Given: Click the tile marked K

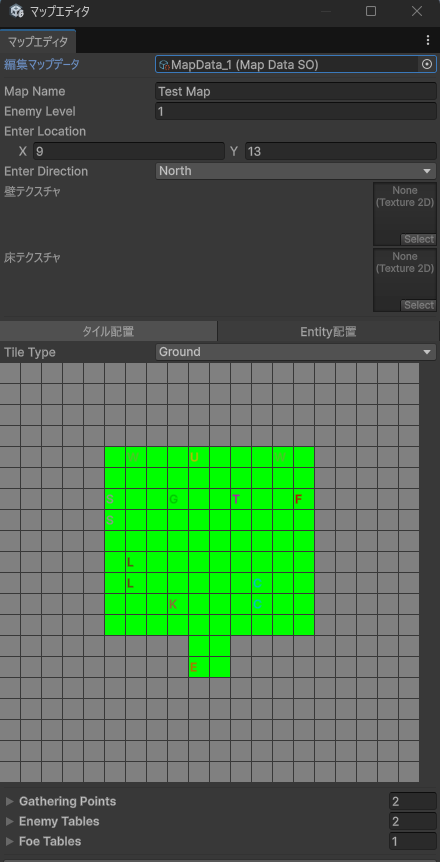Looking at the screenshot, I should 178,604.
